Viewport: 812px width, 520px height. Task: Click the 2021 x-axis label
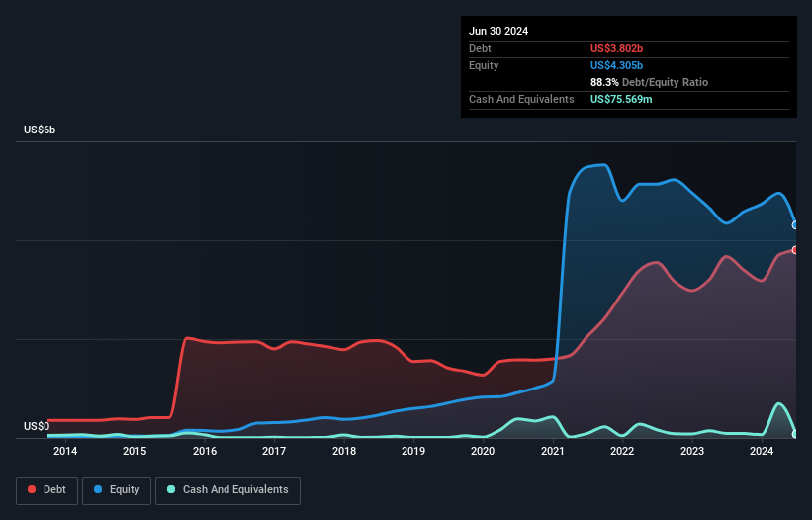click(553, 451)
